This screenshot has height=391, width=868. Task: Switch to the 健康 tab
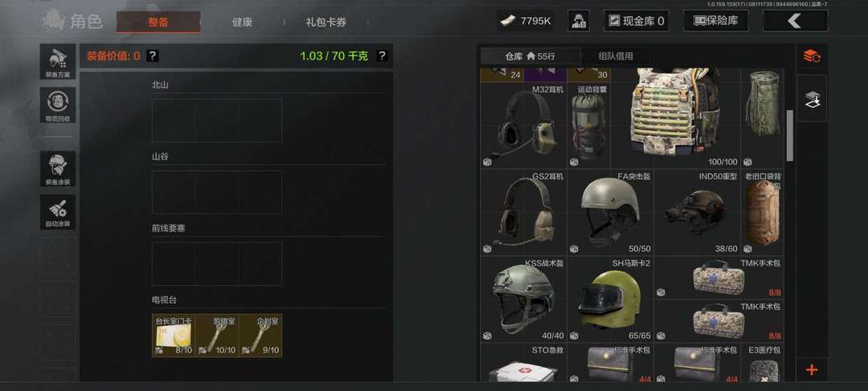[x=242, y=23]
